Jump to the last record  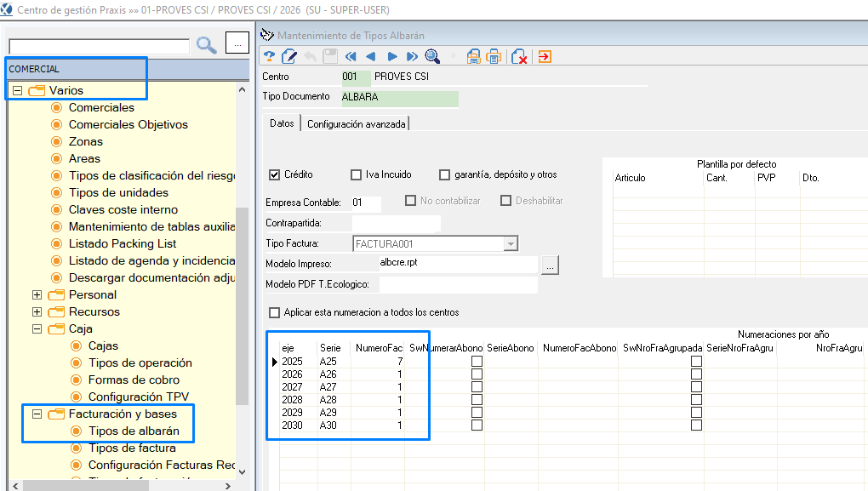(412, 56)
